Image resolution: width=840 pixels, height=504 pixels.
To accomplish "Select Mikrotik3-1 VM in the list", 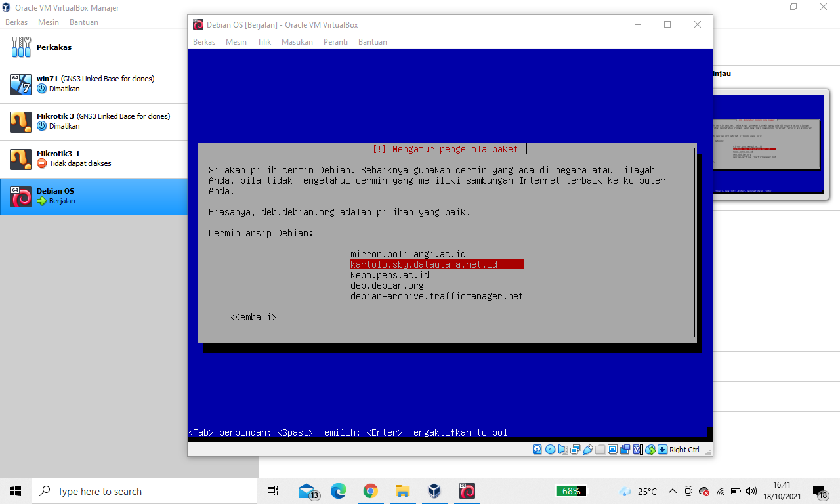I will pos(93,159).
